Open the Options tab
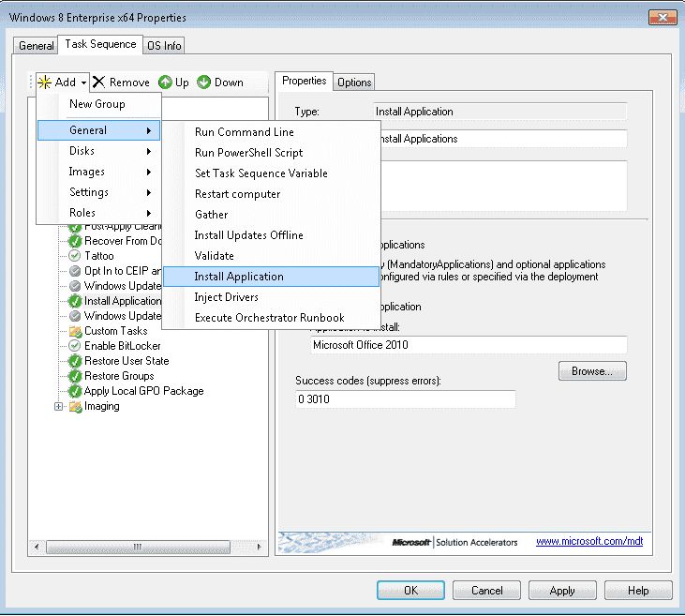The image size is (685, 616). pos(354,83)
